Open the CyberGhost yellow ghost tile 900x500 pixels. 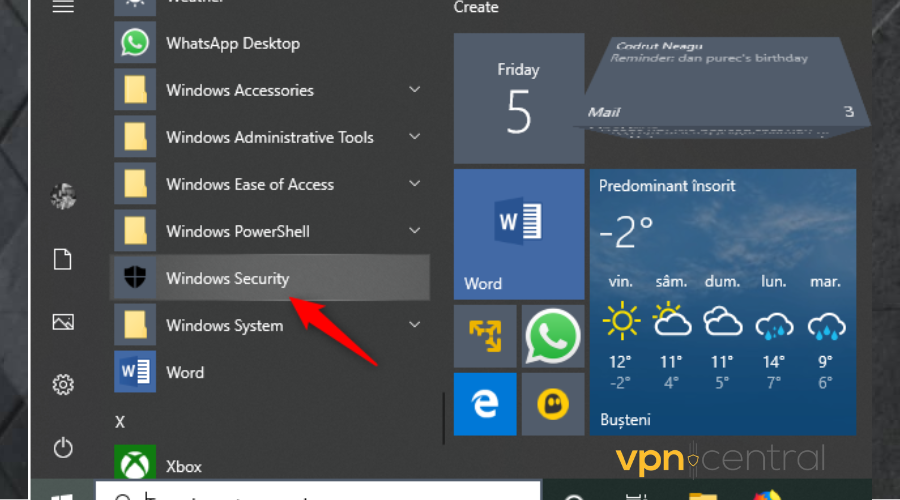point(553,404)
